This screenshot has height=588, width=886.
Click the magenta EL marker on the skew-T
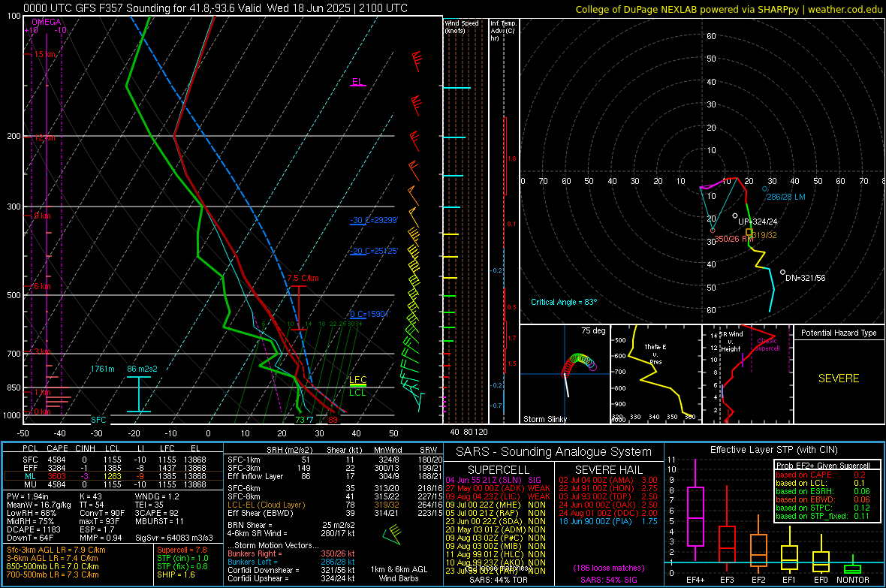(x=357, y=82)
